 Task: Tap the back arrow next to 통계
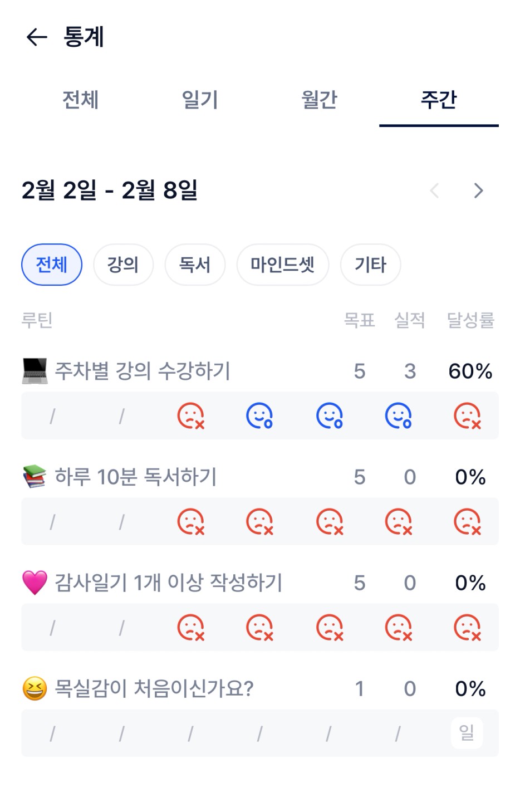click(37, 37)
